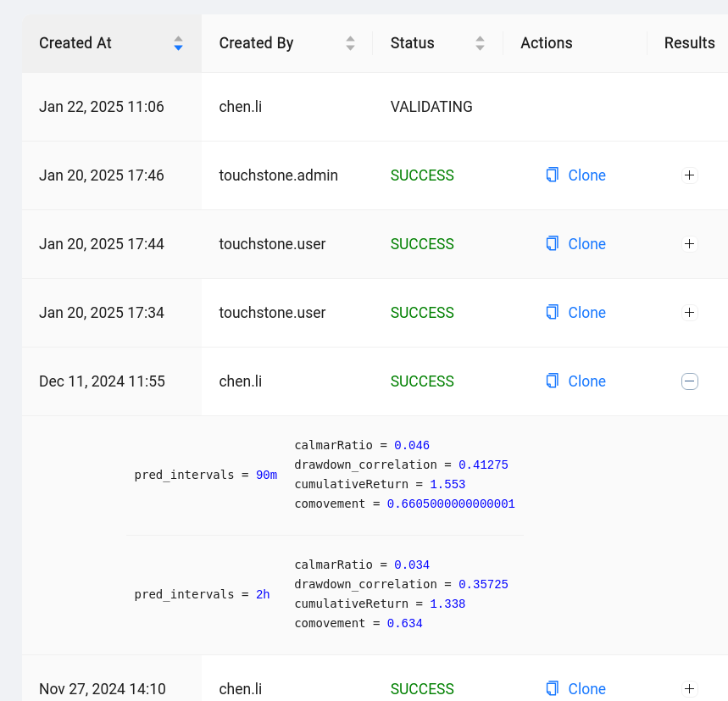Click the sort icon beside Created By
728x701 pixels.
point(350,42)
